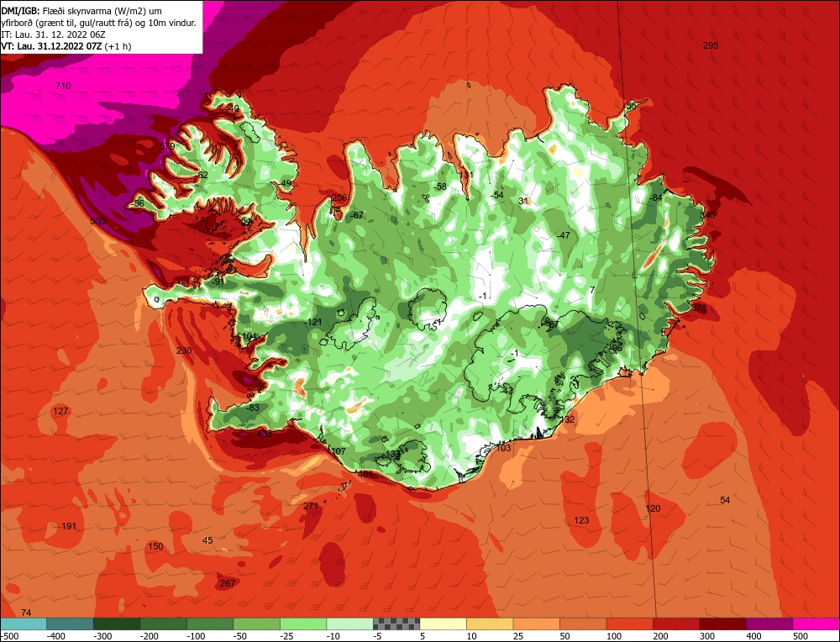Click the '295' value in the northeast sea
The height and width of the screenshot is (642, 840).
711,45
